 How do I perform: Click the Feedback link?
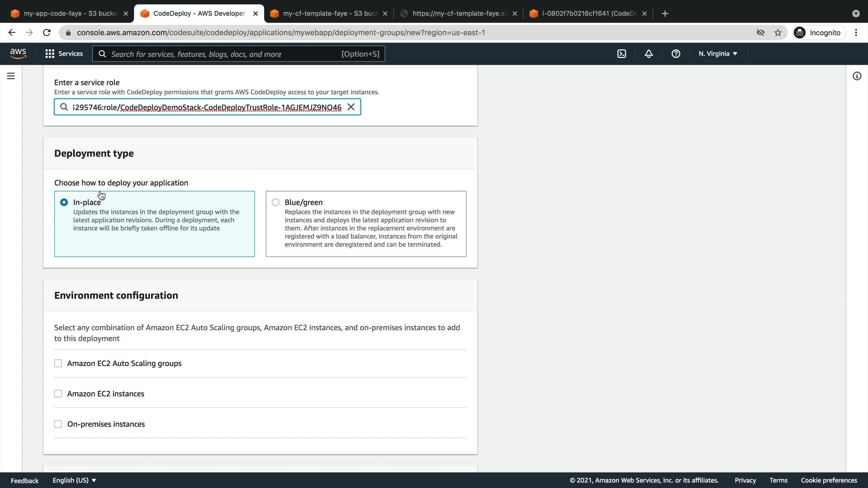click(24, 480)
